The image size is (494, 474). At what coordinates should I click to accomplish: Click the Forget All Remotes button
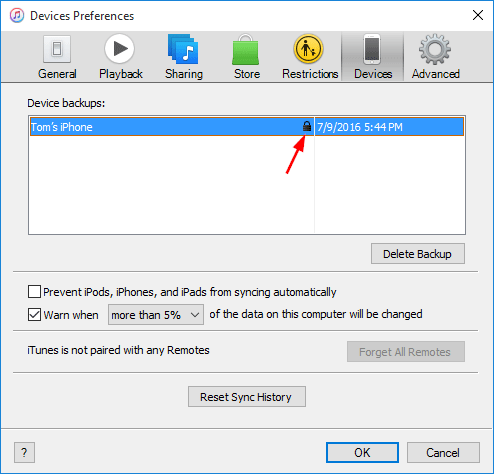pyautogui.click(x=406, y=352)
